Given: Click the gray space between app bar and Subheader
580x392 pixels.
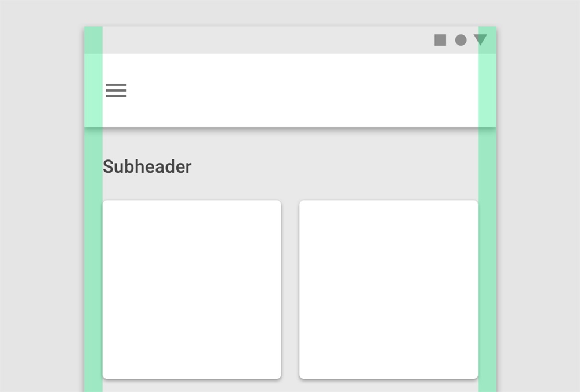Looking at the screenshot, I should pos(290,143).
